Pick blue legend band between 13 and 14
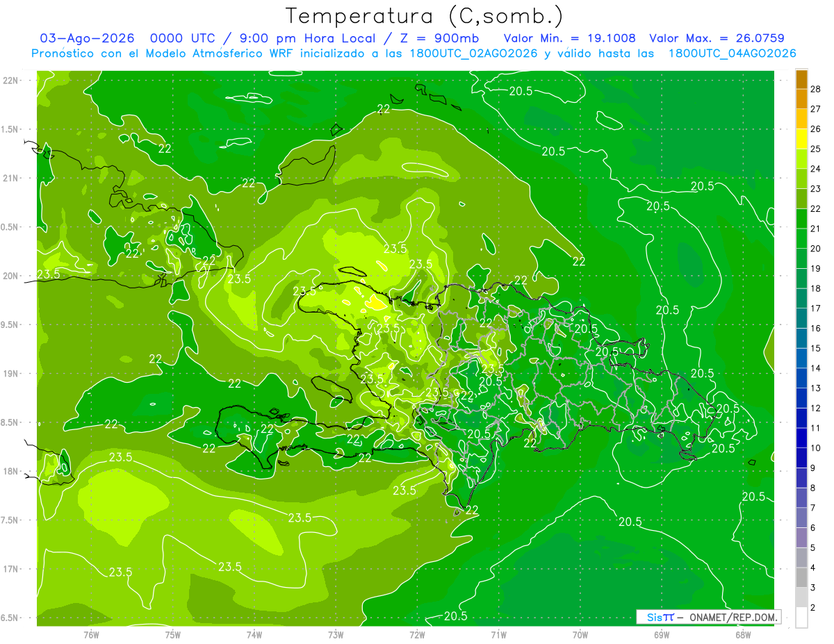The height and width of the screenshot is (644, 834). tap(801, 378)
